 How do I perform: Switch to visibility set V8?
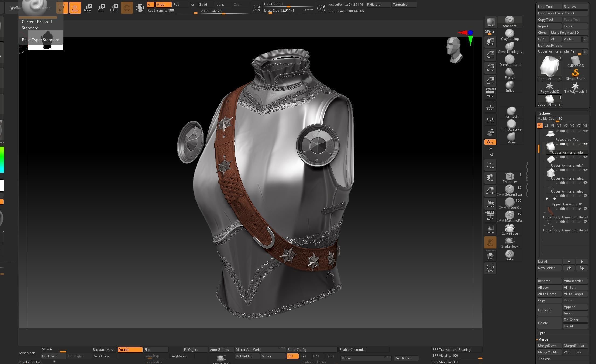point(585,126)
